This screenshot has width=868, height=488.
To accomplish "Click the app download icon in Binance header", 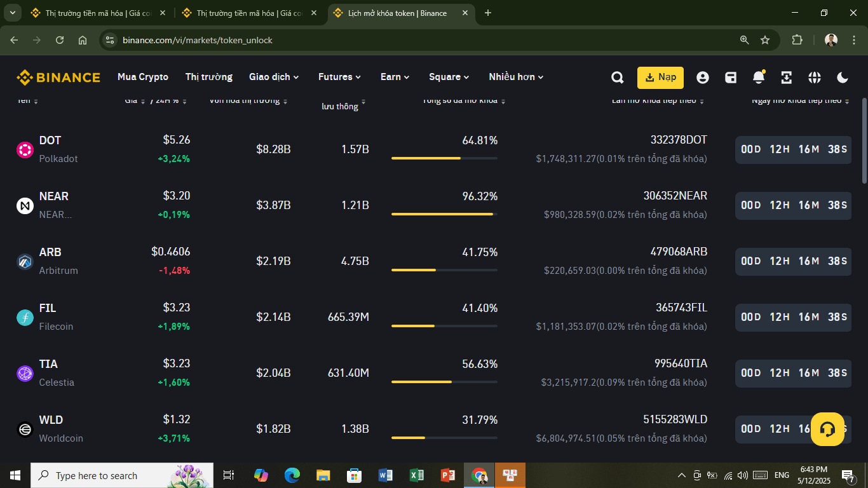I will coord(787,78).
